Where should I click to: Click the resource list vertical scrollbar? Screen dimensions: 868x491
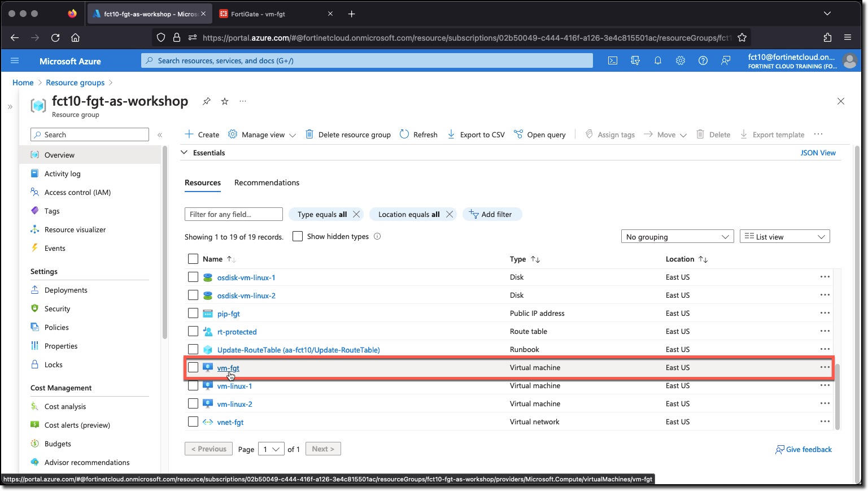pyautogui.click(x=838, y=397)
